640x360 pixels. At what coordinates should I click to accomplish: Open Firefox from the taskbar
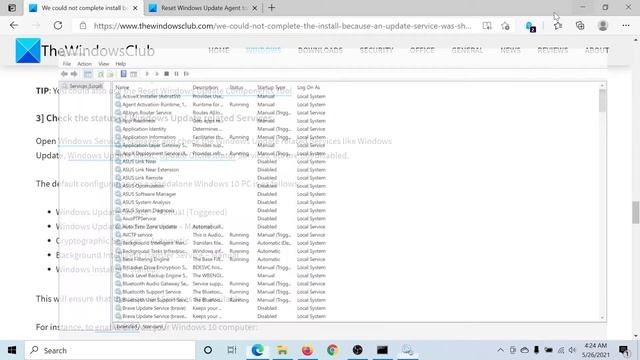click(307, 350)
